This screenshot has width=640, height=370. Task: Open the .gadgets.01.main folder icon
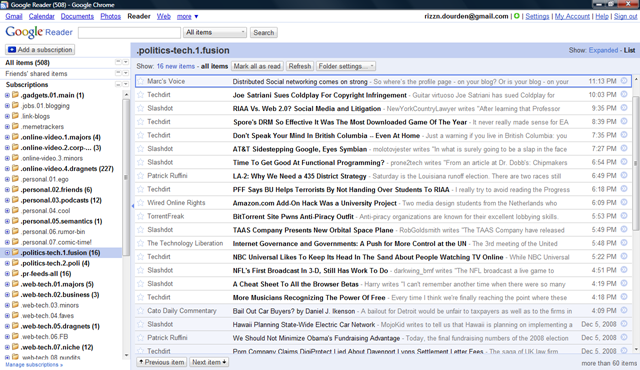(x=16, y=95)
